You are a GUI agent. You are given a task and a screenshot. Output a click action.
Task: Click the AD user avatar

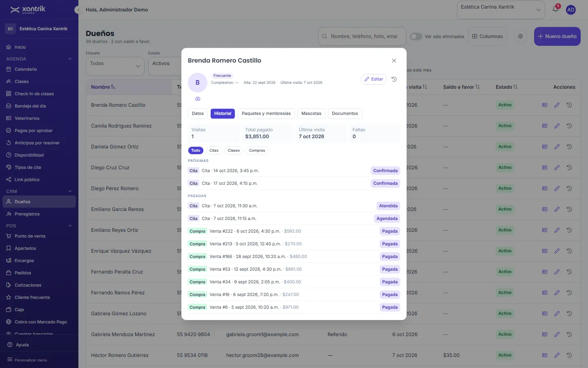pos(571,10)
